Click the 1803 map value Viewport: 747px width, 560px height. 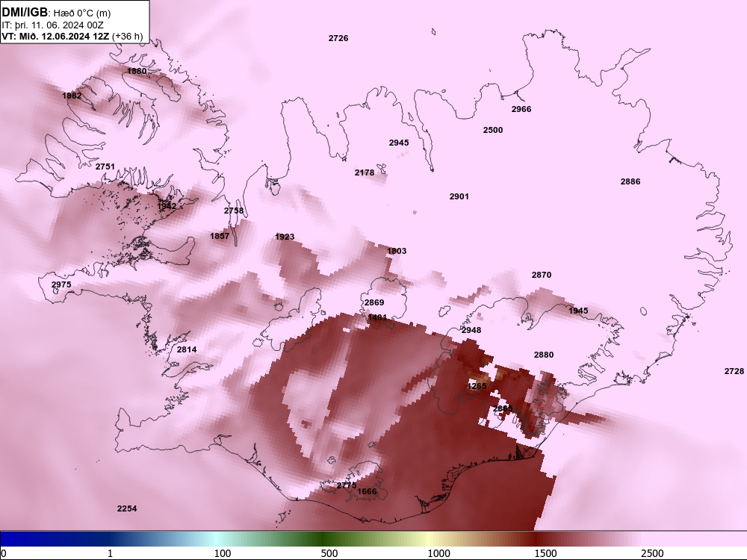click(x=397, y=251)
